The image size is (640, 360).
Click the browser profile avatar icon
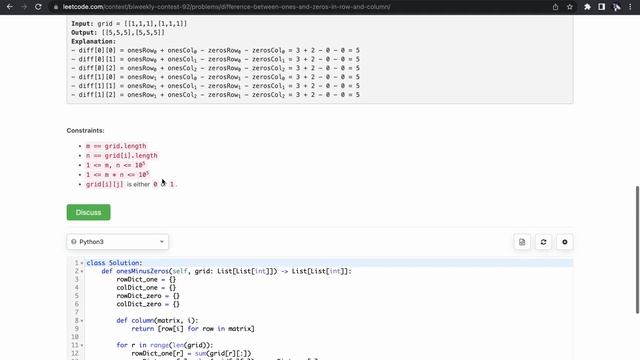617,7
